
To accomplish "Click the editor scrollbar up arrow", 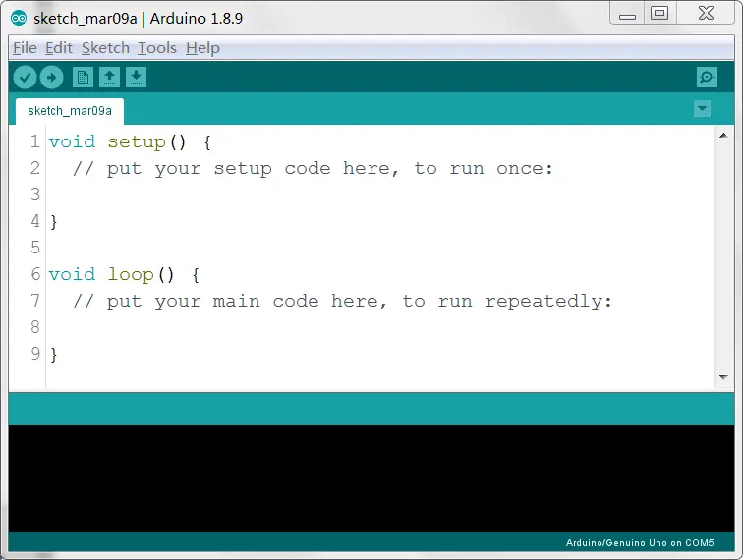I will [x=723, y=136].
